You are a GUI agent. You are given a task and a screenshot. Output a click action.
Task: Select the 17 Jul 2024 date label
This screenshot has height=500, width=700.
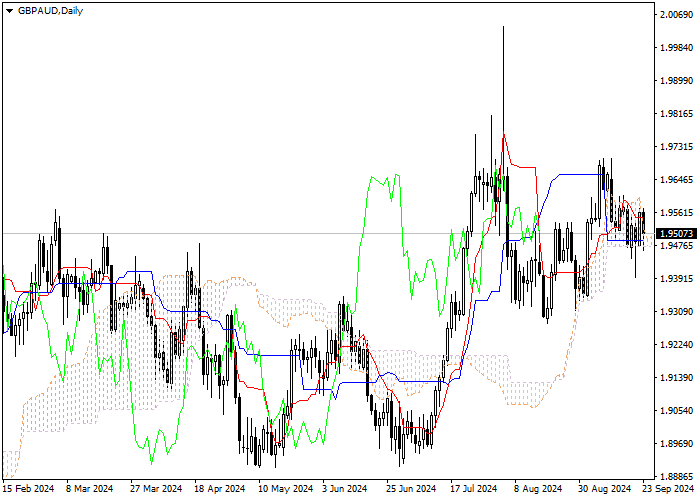coord(474,489)
